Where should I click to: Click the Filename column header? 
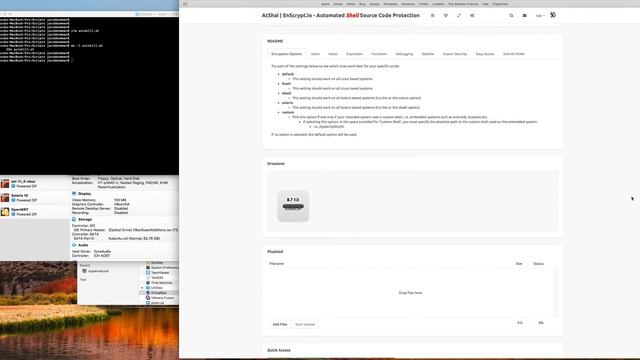pos(277,264)
